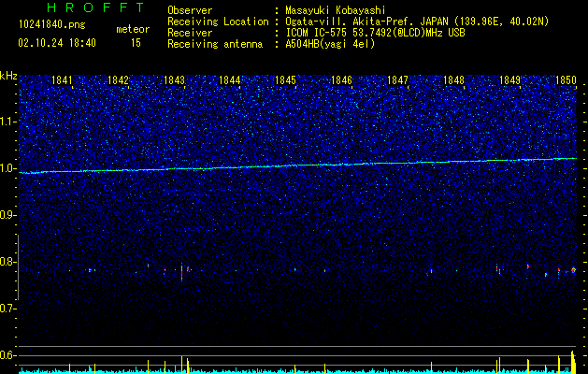Click the 0.6 kHz axis label
This screenshot has height=374, width=588.
coord(8,355)
